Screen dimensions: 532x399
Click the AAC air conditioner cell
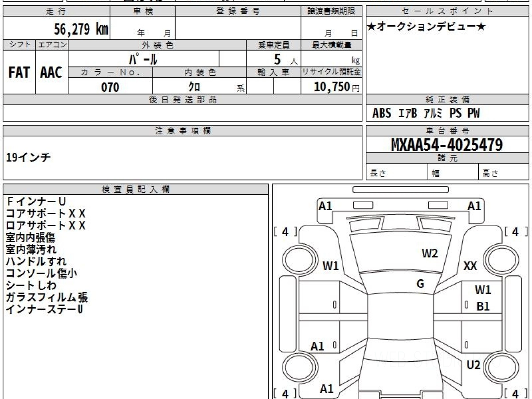[51, 73]
